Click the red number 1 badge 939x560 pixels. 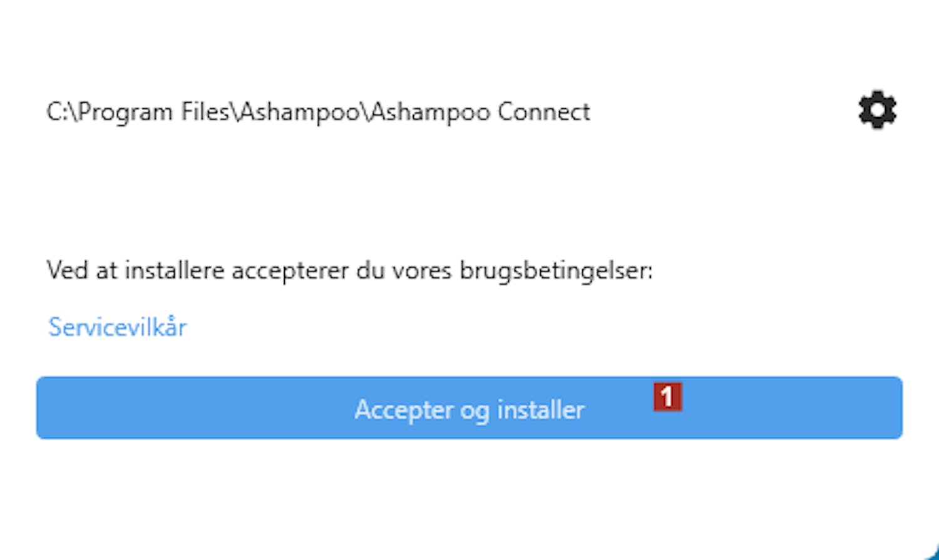point(667,397)
